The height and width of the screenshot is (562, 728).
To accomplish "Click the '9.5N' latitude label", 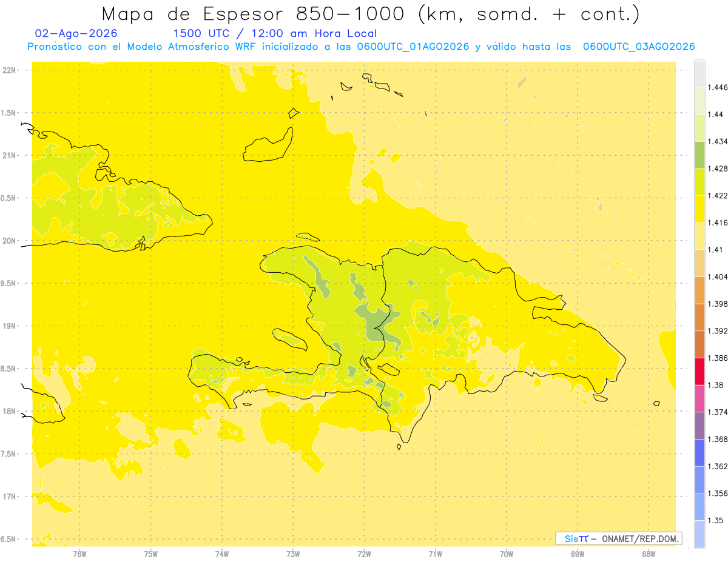I will pos(9,283).
